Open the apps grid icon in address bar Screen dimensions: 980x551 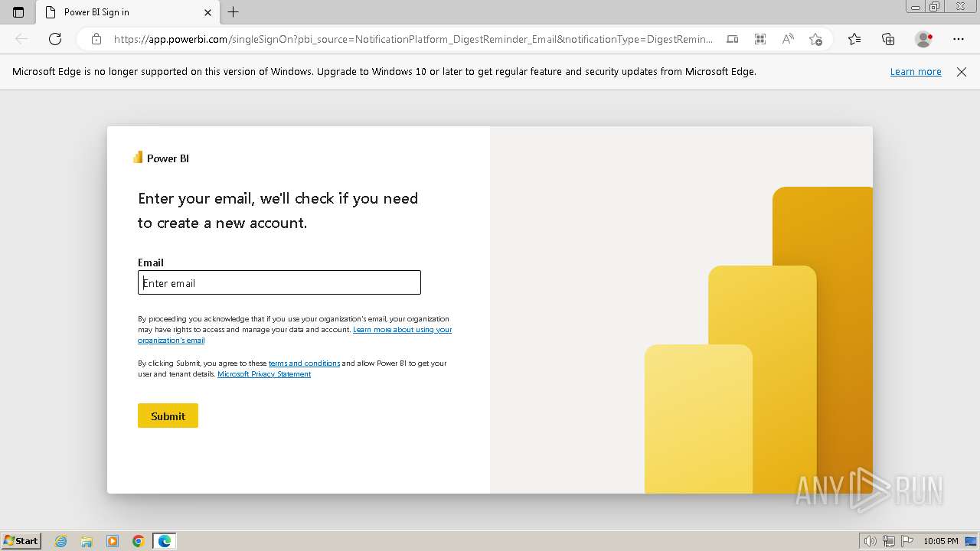760,39
